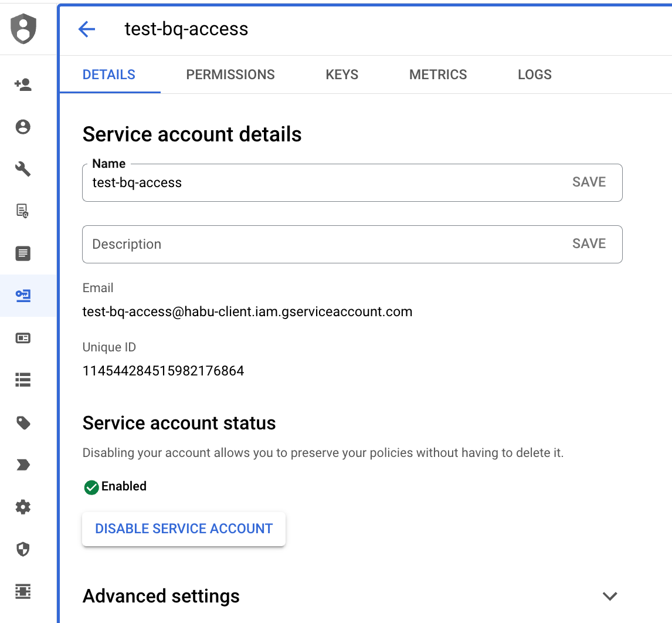
Task: Switch to the Permissions tab
Action: coord(230,75)
